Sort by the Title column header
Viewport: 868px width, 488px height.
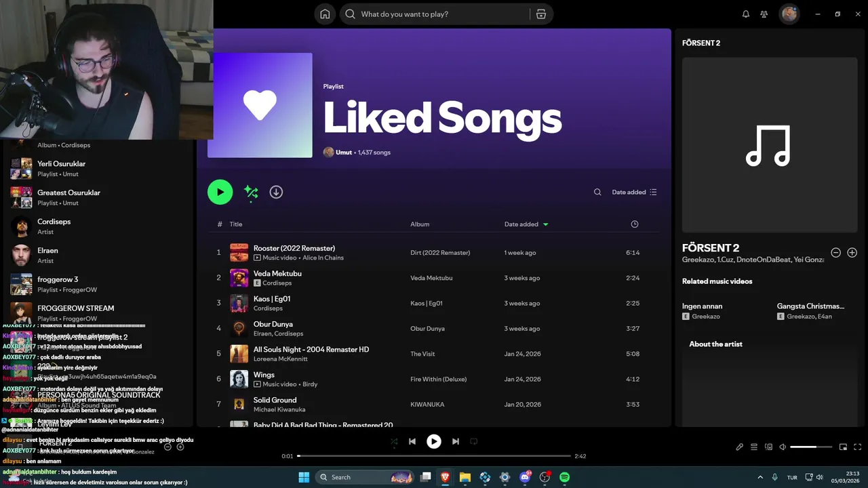click(x=235, y=224)
